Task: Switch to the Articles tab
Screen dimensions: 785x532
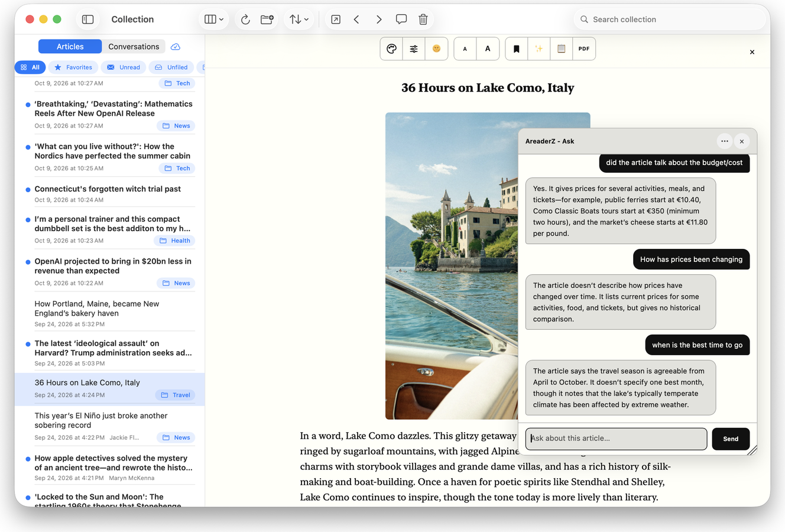Action: pyautogui.click(x=70, y=47)
